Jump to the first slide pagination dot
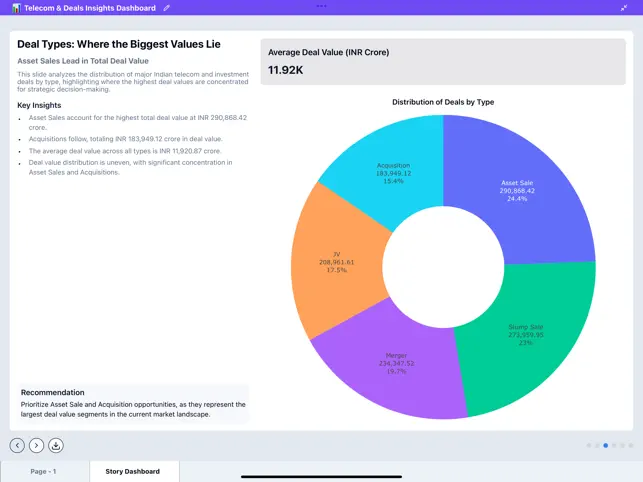643x482 pixels. coord(589,445)
